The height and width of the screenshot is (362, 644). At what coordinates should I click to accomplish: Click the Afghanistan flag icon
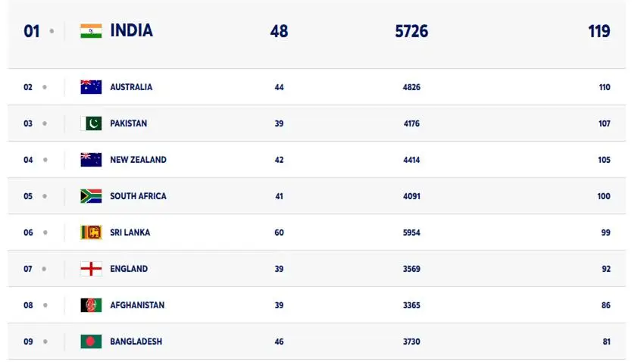tap(91, 305)
